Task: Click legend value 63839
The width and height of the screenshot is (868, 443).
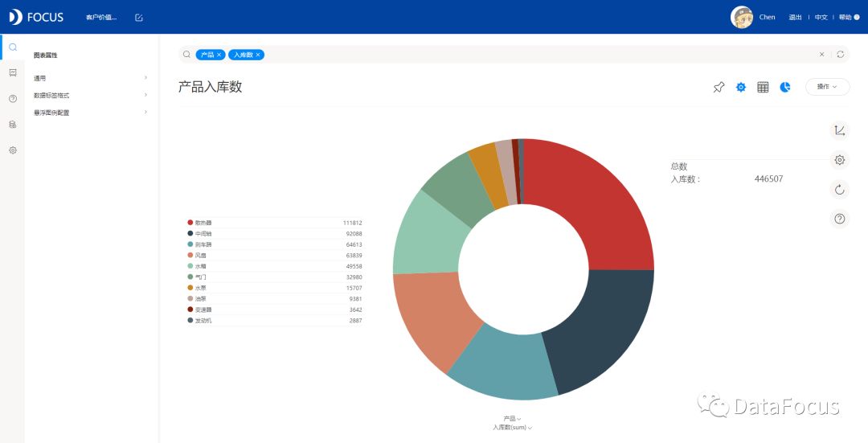Action: (354, 256)
